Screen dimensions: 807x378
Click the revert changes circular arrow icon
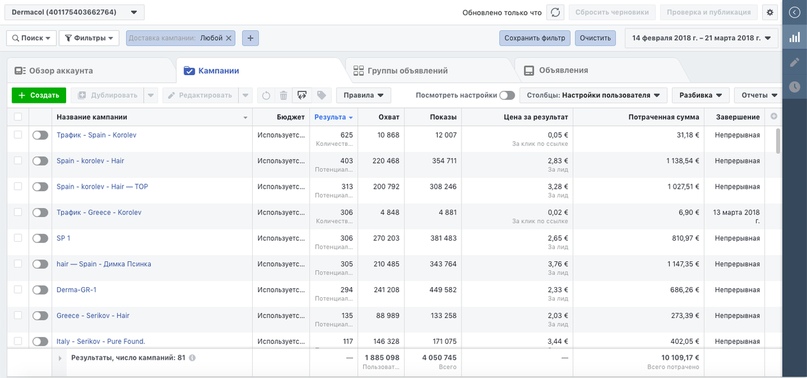tap(266, 95)
